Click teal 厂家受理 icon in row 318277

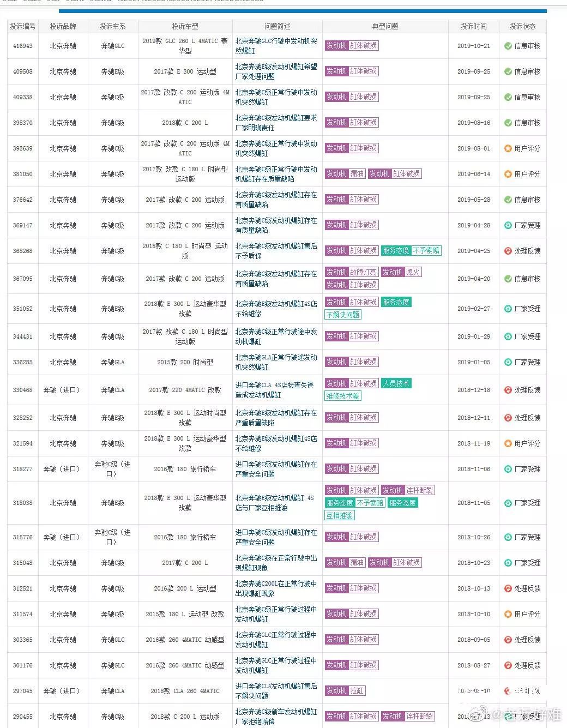[x=508, y=469]
